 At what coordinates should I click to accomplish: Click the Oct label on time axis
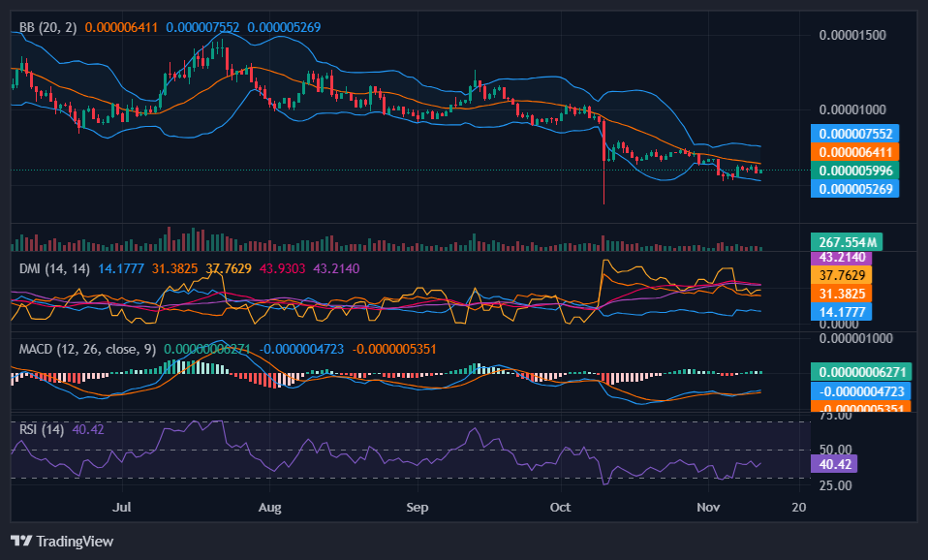[561, 507]
